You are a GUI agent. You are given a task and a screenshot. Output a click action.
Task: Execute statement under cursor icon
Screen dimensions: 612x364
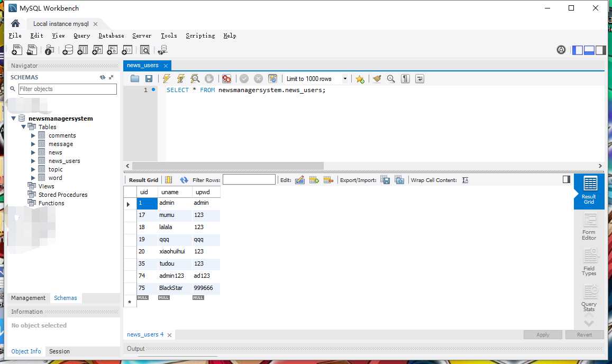(x=181, y=78)
